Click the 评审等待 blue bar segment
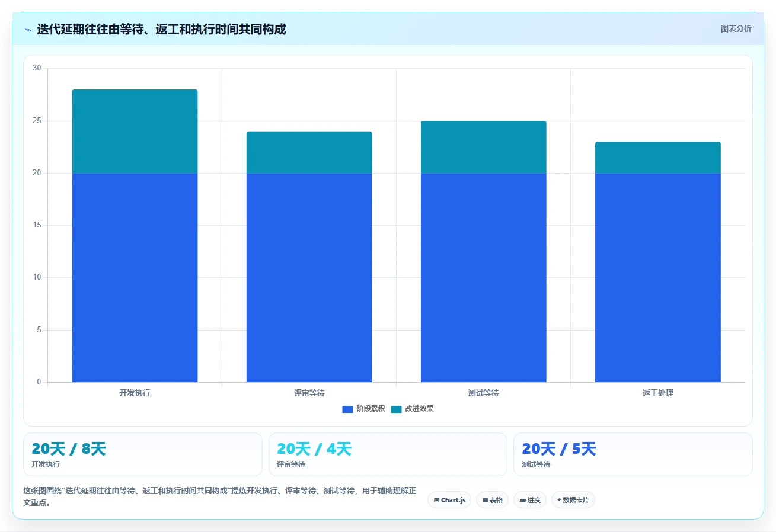 [x=309, y=278]
